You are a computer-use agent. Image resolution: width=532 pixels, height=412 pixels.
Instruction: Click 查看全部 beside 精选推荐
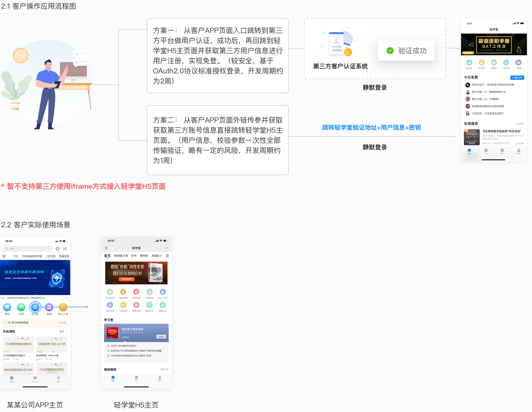point(164,369)
